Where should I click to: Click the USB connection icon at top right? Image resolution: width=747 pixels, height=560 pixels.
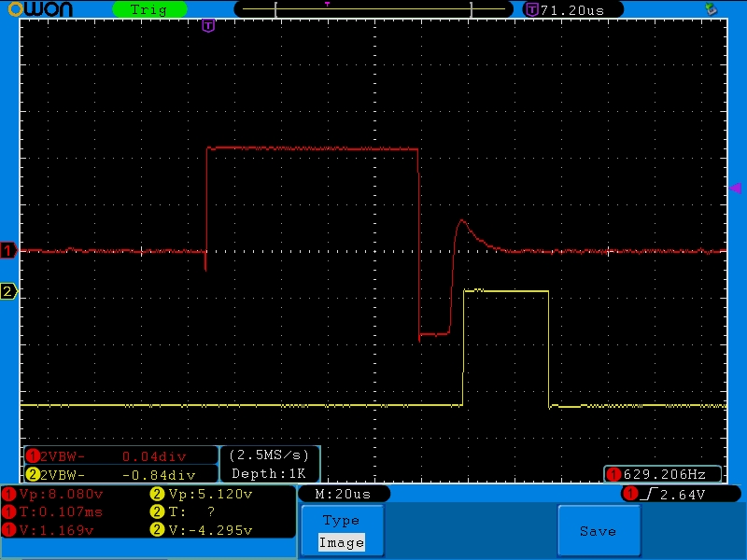tap(712, 9)
